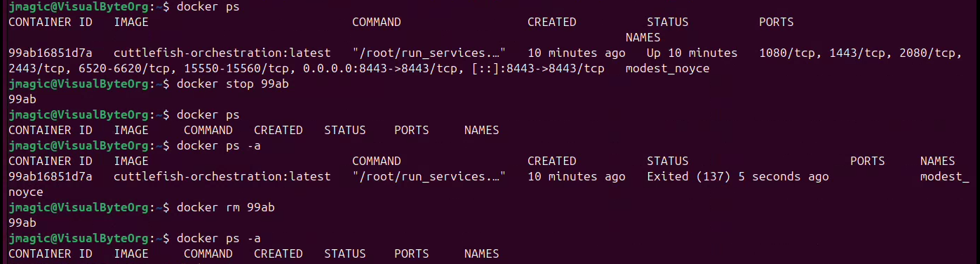Click the first COMMAND column header
980x264 pixels.
pyautogui.click(x=376, y=22)
